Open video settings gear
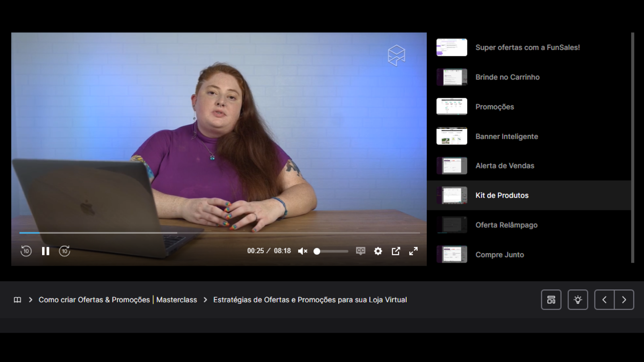 coord(378,251)
